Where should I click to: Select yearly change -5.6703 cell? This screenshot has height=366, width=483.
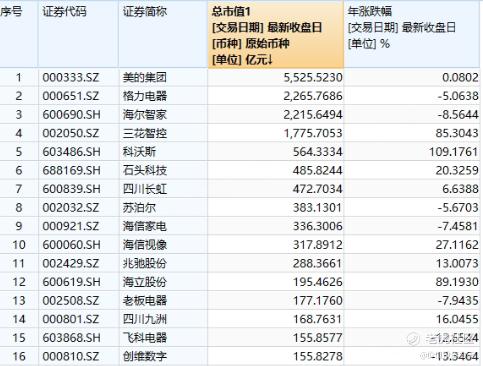pyautogui.click(x=412, y=208)
